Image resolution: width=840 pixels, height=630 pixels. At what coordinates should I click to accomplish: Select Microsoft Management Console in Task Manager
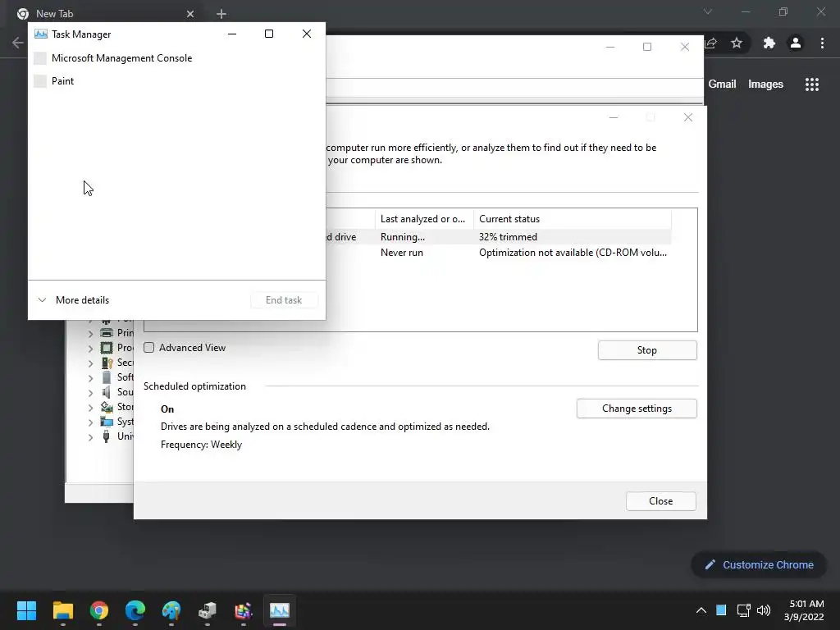177,58
